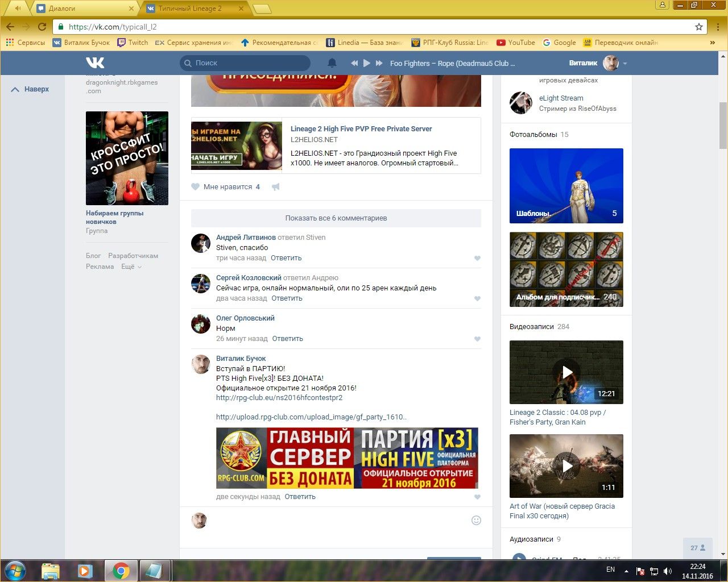
Task: Open Сервисы apps bookmark
Action: click(25, 43)
